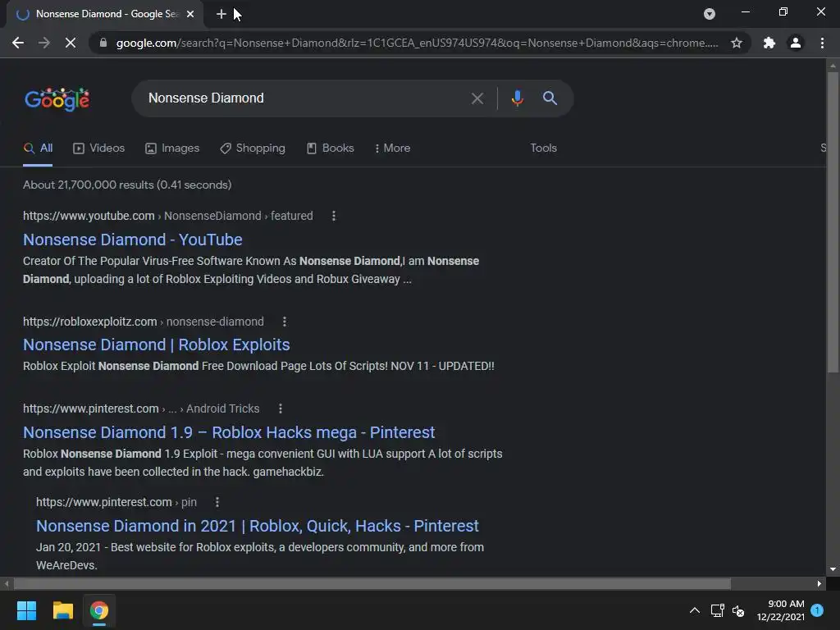Switch to the Videos tab
The image size is (840, 630).
tap(99, 148)
